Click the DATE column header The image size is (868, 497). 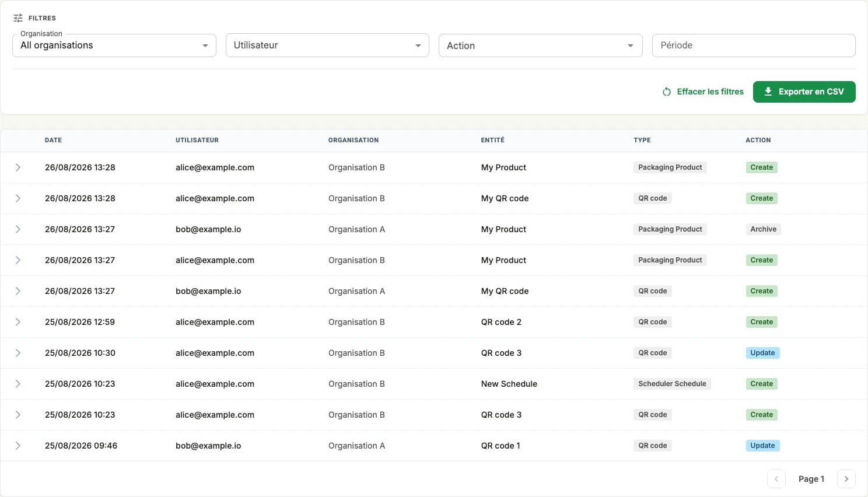point(53,141)
